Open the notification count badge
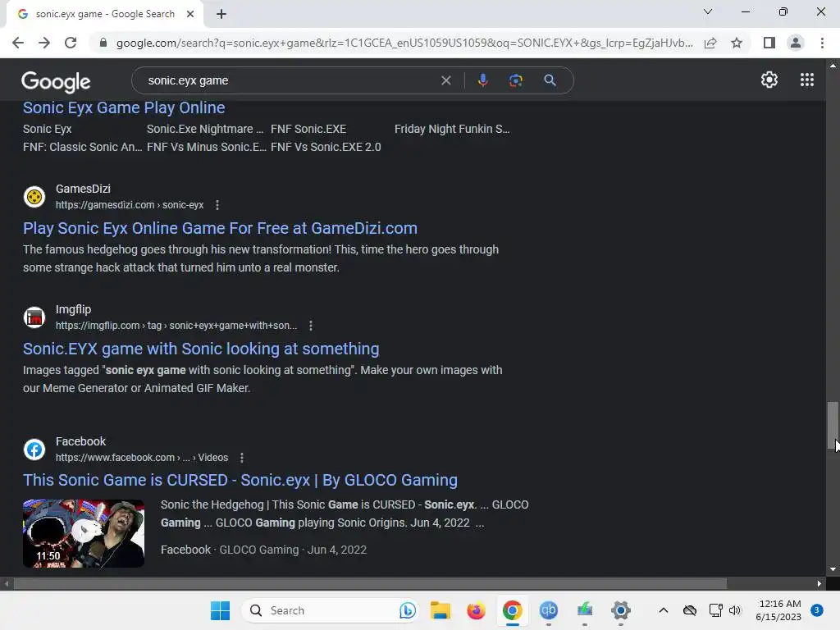This screenshot has width=840, height=630. 816,610
